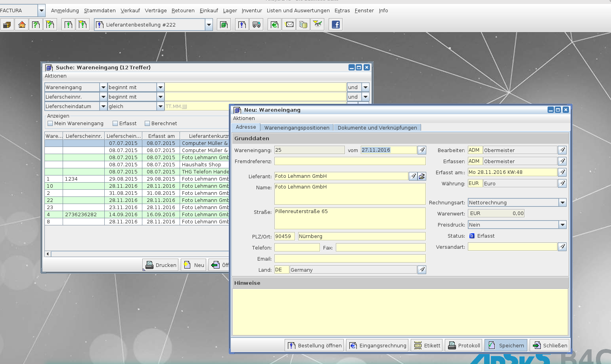Expand the Rechnungsart dropdown
This screenshot has width=611, height=364.
[562, 202]
